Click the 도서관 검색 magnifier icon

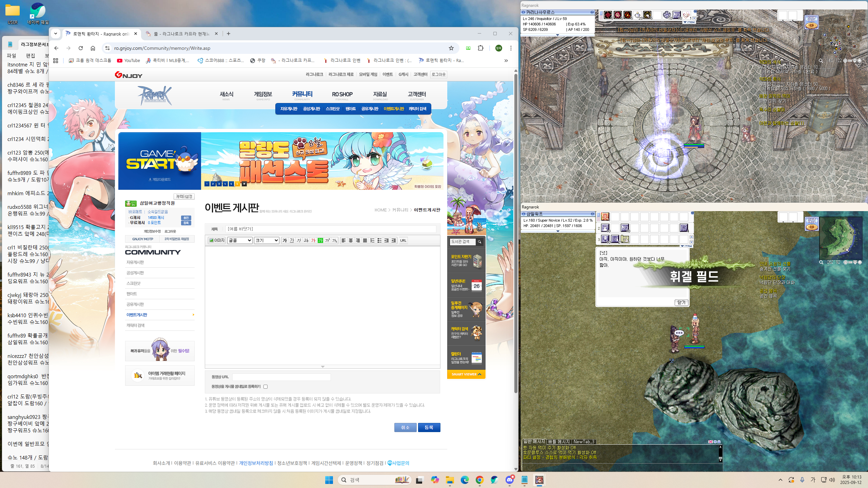pos(479,242)
